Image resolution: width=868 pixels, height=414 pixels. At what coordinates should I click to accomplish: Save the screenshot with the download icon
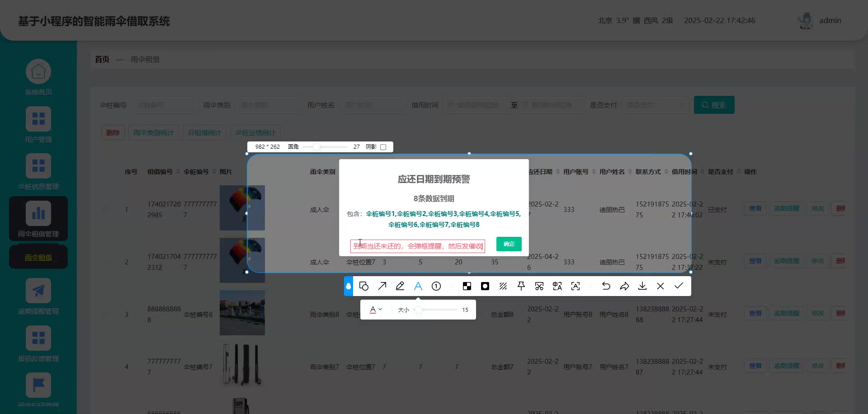[642, 286]
